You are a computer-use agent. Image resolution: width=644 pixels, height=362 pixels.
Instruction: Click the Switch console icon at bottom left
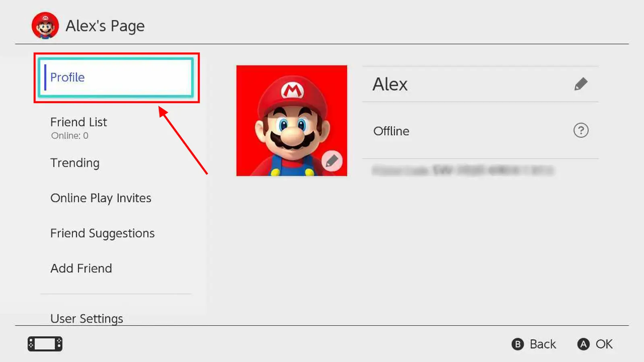[45, 344]
